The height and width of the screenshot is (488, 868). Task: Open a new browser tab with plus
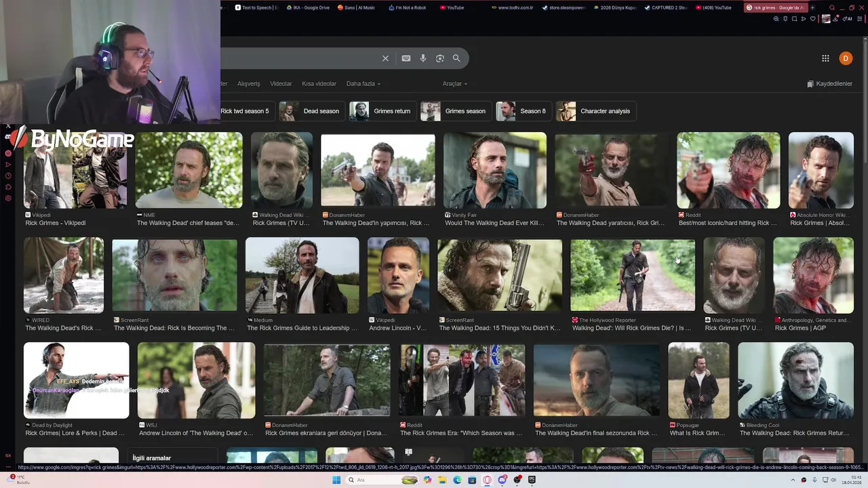coord(812,7)
